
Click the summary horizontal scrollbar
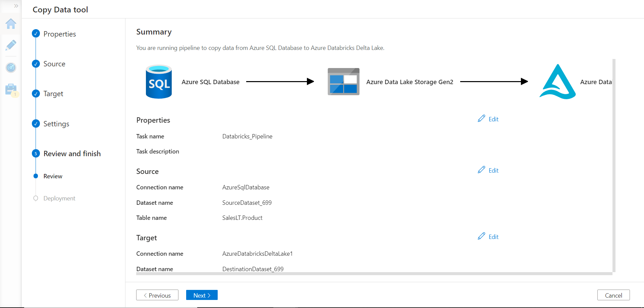(x=374, y=274)
